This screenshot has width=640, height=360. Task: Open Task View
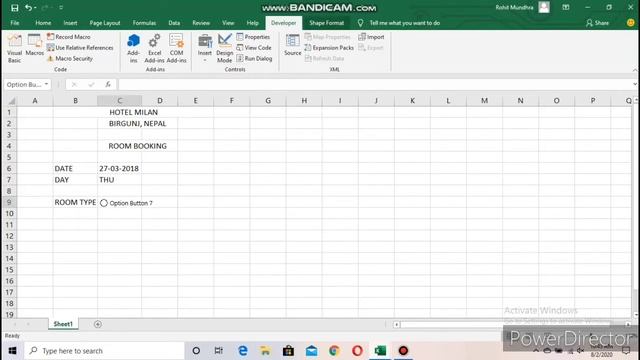[218, 351]
